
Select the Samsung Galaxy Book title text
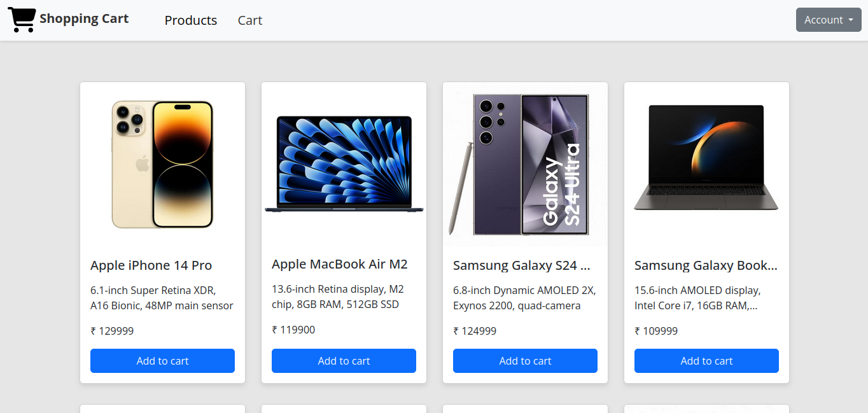click(705, 265)
